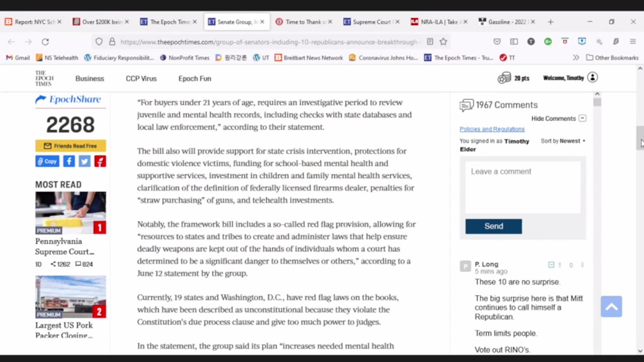This screenshot has height=362, width=644.
Task: Collapse P. Long's comment thread
Action: (551, 265)
